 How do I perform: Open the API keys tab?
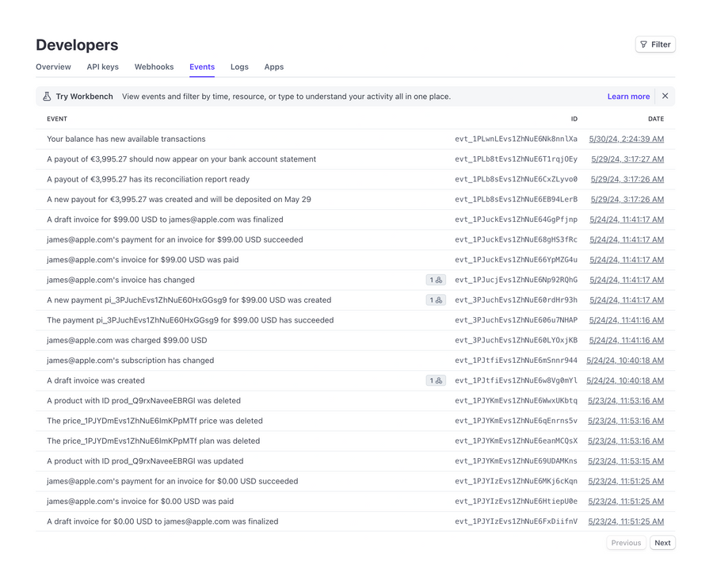[x=102, y=67]
